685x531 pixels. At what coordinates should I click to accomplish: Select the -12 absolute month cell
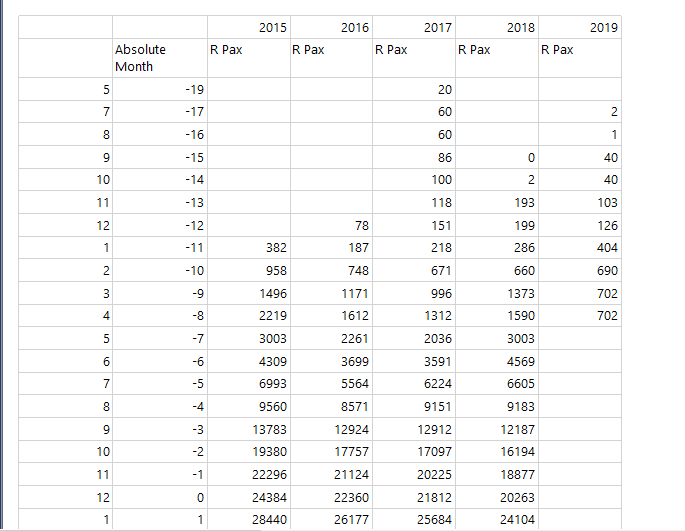pyautogui.click(x=159, y=226)
